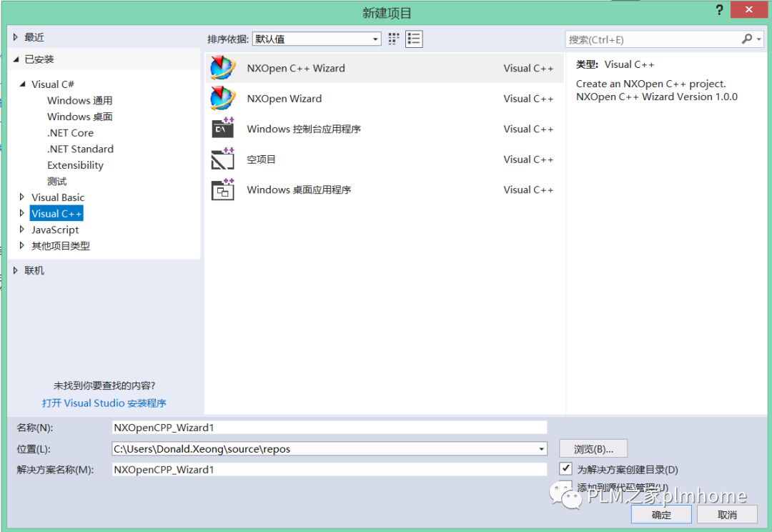This screenshot has height=532, width=772.
Task: Click the 确定 button
Action: [x=661, y=515]
